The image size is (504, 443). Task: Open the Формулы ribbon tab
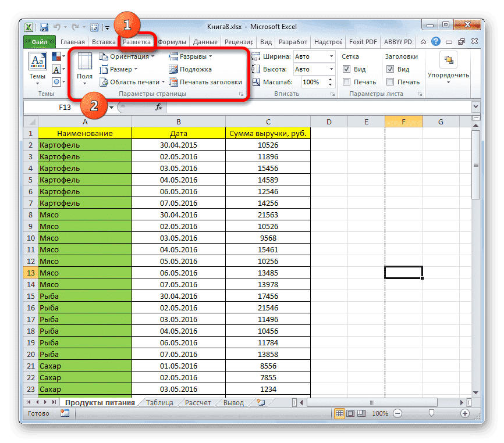172,42
